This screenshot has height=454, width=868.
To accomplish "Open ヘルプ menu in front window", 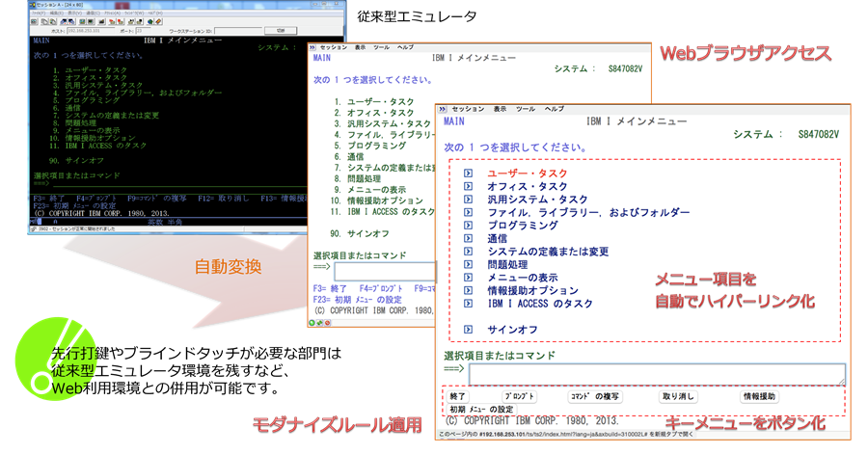I will pyautogui.click(x=554, y=109).
